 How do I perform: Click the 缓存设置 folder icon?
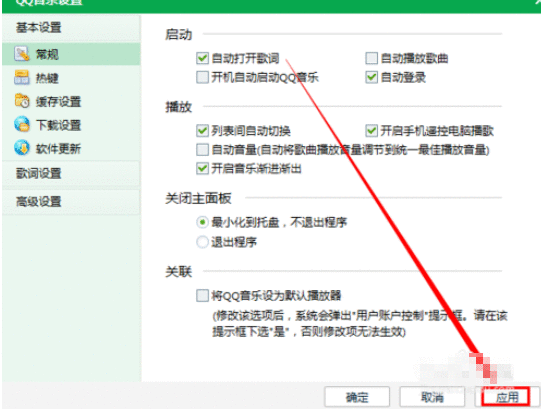[22, 100]
